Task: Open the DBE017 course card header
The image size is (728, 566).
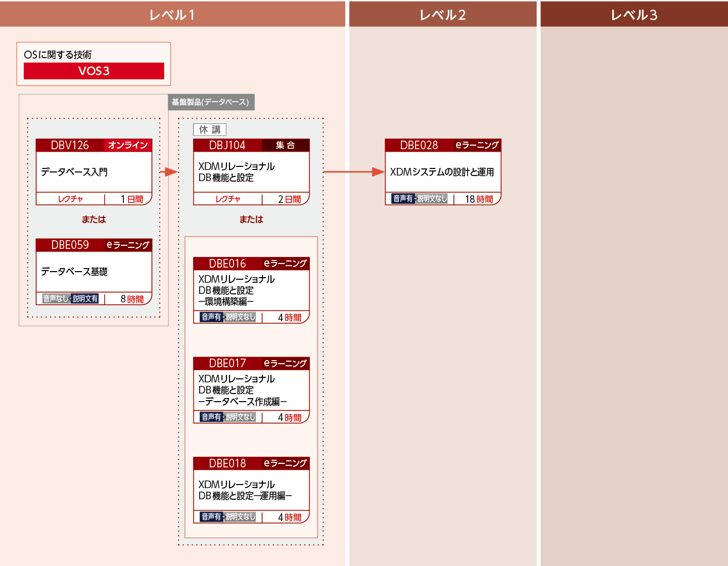Action: click(x=227, y=363)
